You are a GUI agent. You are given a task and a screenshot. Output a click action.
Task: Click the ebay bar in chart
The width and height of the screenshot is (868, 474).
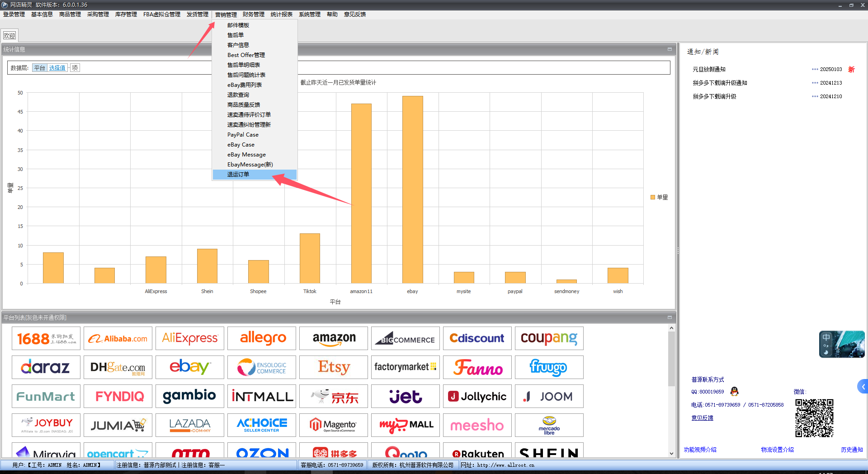pyautogui.click(x=412, y=190)
